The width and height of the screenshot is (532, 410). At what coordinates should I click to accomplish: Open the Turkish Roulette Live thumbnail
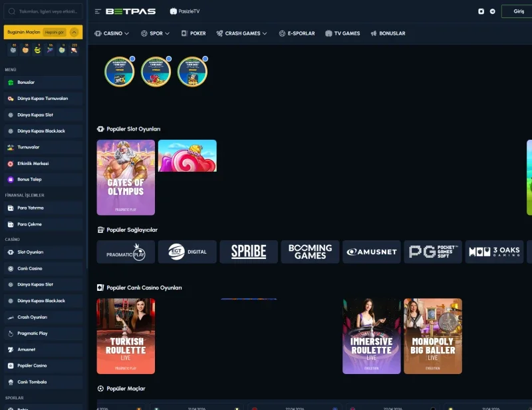pyautogui.click(x=126, y=336)
